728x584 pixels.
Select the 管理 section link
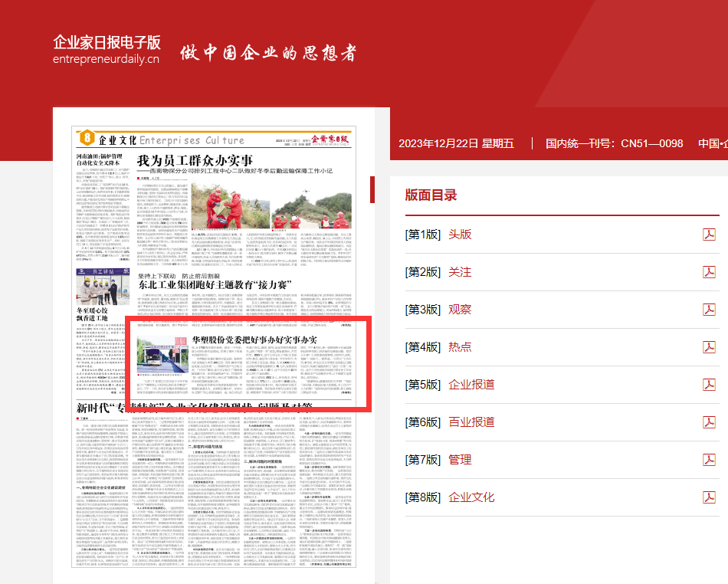460,460
